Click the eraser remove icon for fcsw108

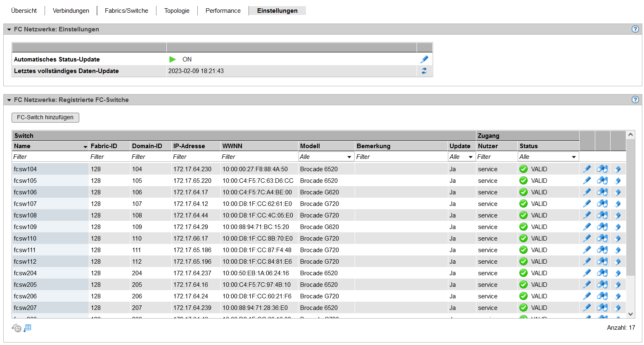pos(618,215)
